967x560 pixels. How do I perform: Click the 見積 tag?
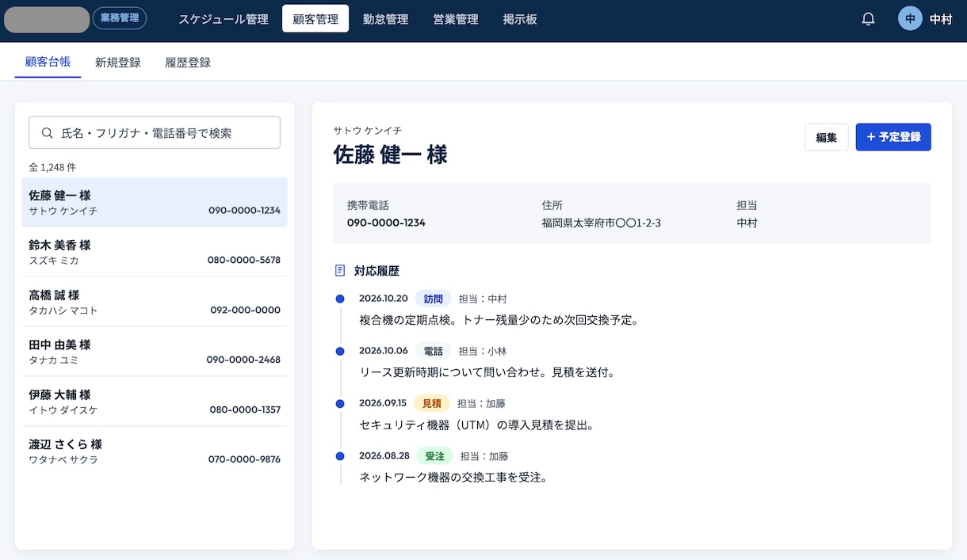click(x=432, y=403)
